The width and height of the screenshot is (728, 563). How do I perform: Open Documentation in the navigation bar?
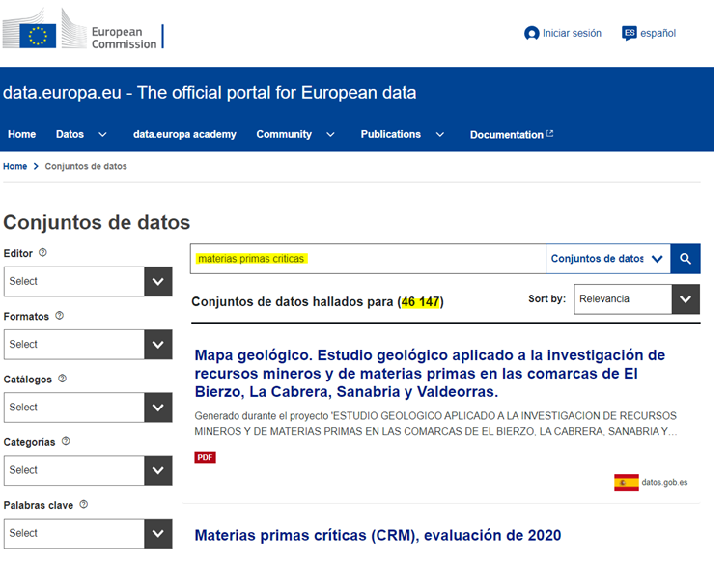pos(507,134)
